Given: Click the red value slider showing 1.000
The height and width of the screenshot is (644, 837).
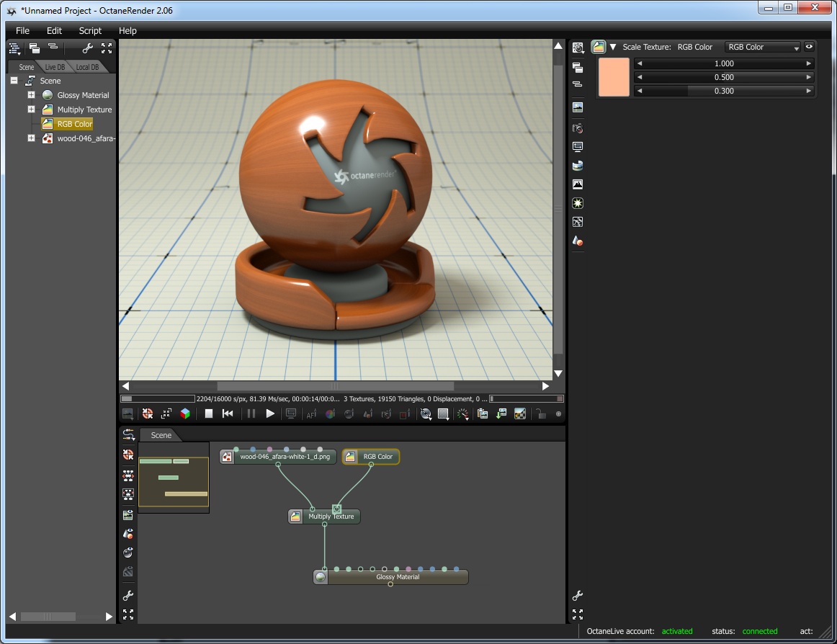Looking at the screenshot, I should [724, 63].
